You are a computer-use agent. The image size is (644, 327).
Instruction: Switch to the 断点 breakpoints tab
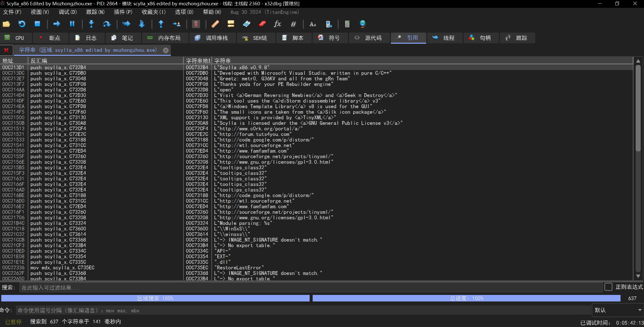pyautogui.click(x=51, y=38)
